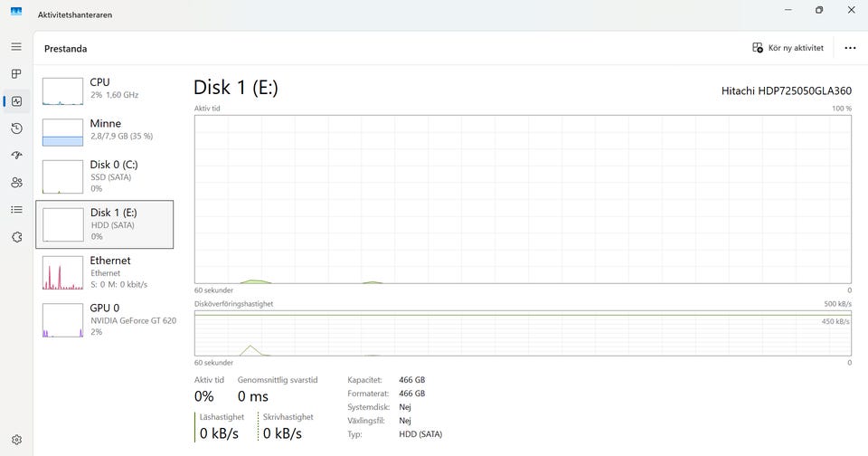Click the Genomsnittlig svarstid label
The width and height of the screenshot is (868, 456).
pos(278,380)
